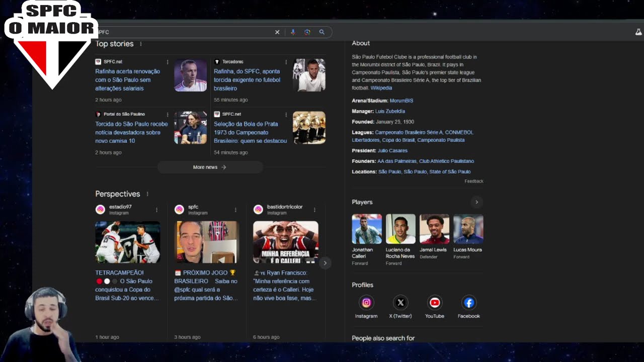Open Rafinha renovação story thumbnail
The width and height of the screenshot is (644, 362).
pos(191,75)
